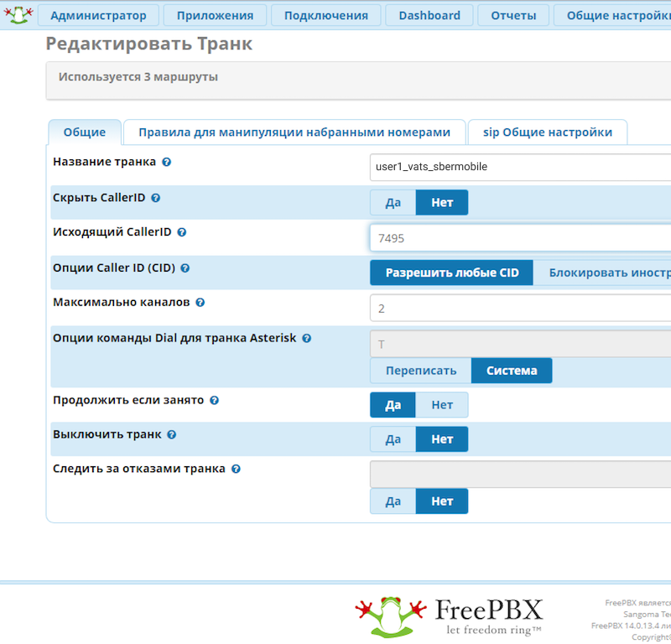This screenshot has height=644, width=671.
Task: Click help icon next to Максимально каналов
Action: (200, 303)
